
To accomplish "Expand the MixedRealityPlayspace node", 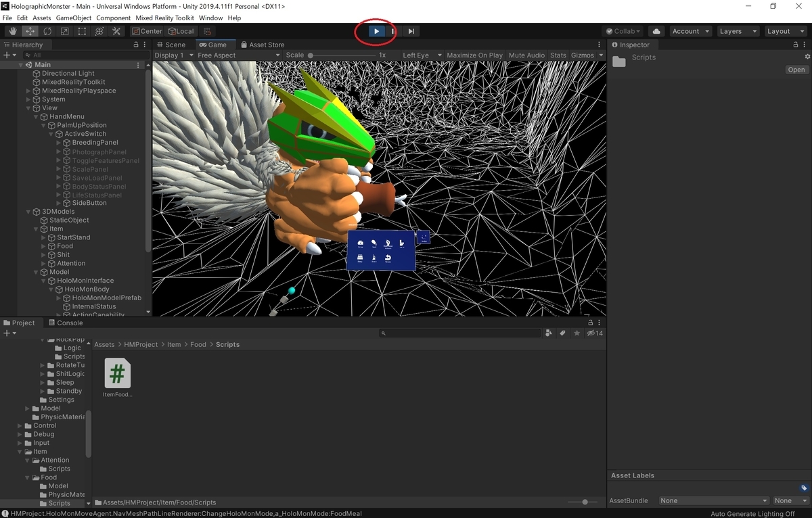I will coord(28,91).
